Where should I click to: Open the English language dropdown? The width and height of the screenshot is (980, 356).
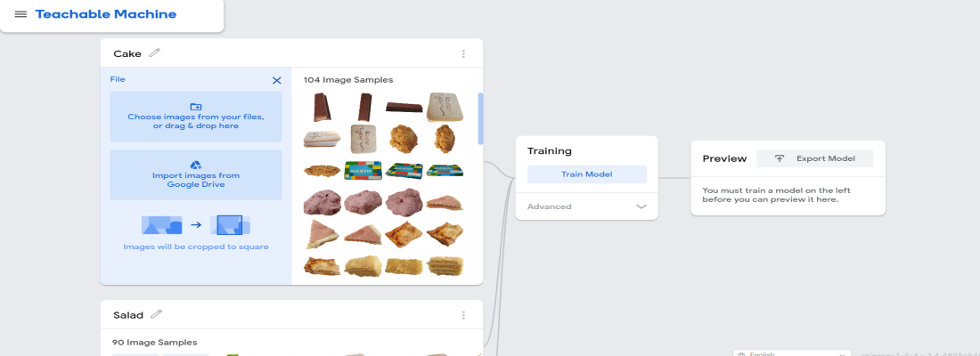coord(788,352)
